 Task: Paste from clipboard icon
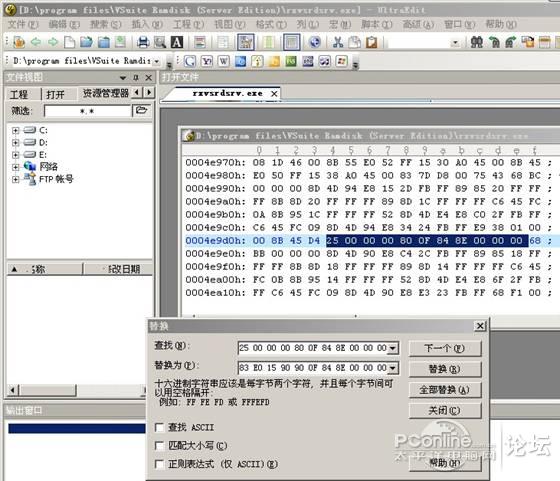[x=371, y=42]
